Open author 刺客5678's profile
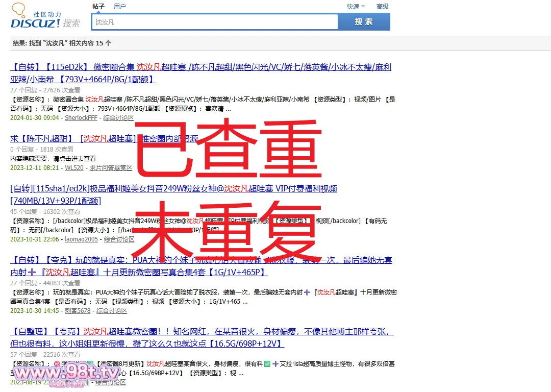This screenshot has height=392, width=551. pyautogui.click(x=78, y=311)
